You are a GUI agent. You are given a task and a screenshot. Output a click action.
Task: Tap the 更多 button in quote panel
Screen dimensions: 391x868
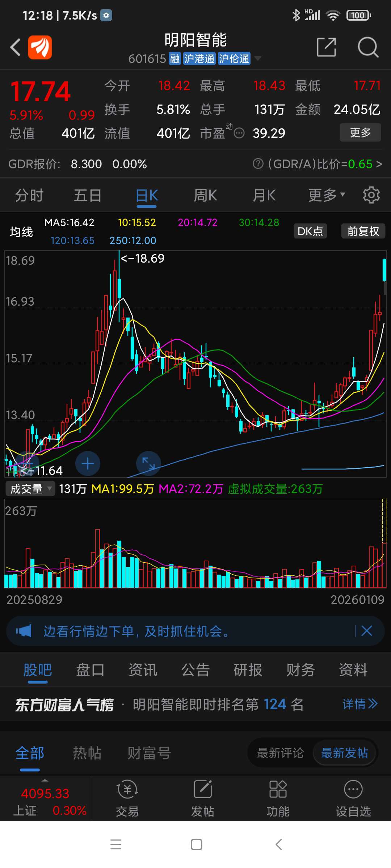(360, 132)
